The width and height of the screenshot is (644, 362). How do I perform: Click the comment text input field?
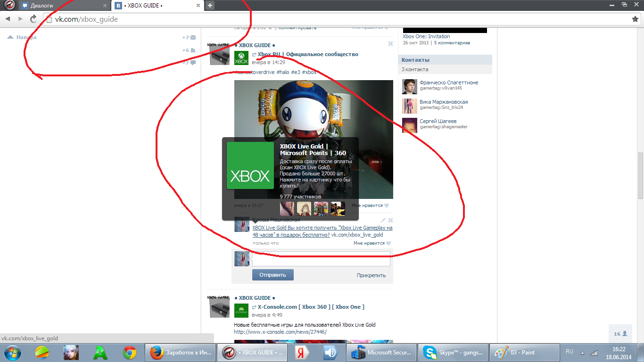point(321,259)
